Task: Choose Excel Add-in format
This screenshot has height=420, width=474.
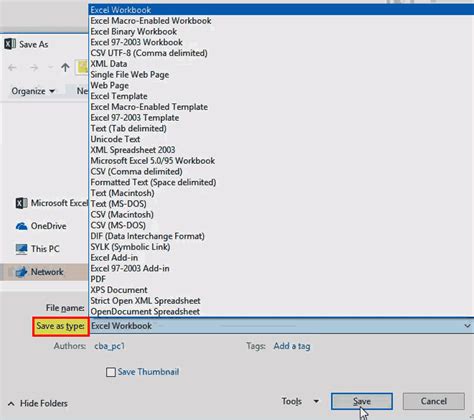Action: (281, 258)
